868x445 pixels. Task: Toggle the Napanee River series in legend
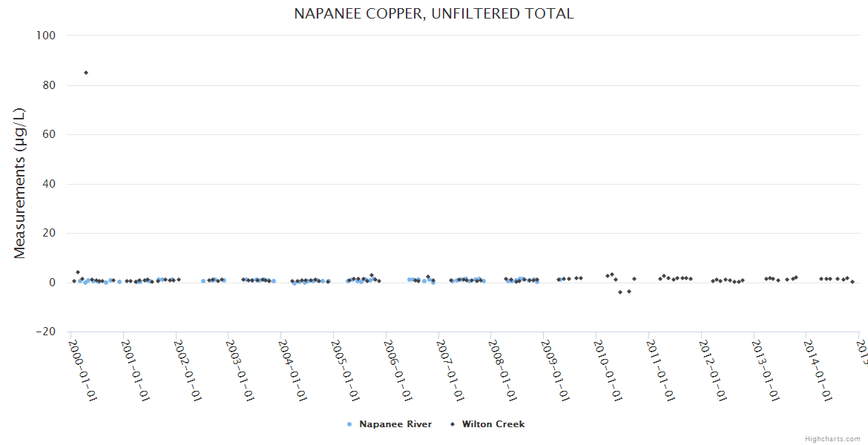(395, 424)
